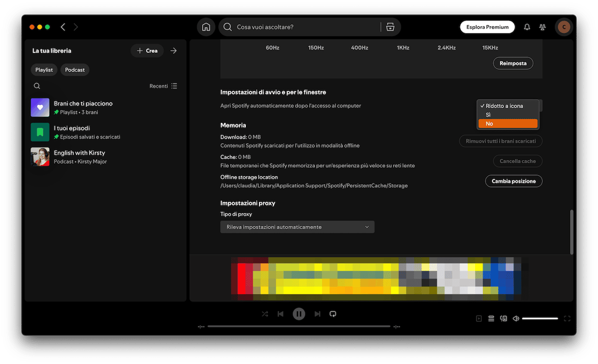Toggle repeat mode
Viewport: 598px width, 364px height.
(333, 314)
